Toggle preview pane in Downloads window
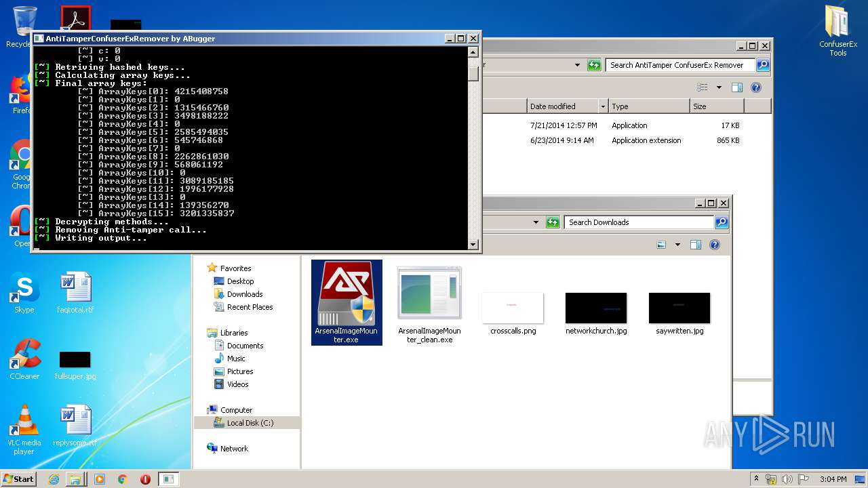The image size is (868, 488). [696, 245]
